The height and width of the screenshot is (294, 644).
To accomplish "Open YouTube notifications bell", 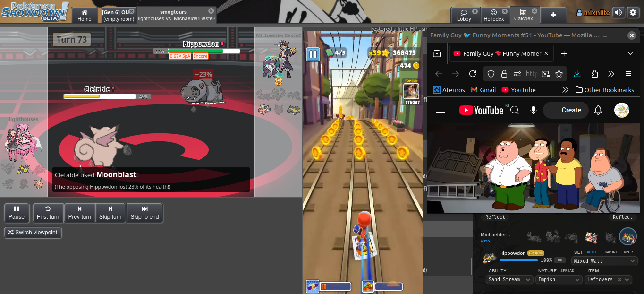I will 598,110.
